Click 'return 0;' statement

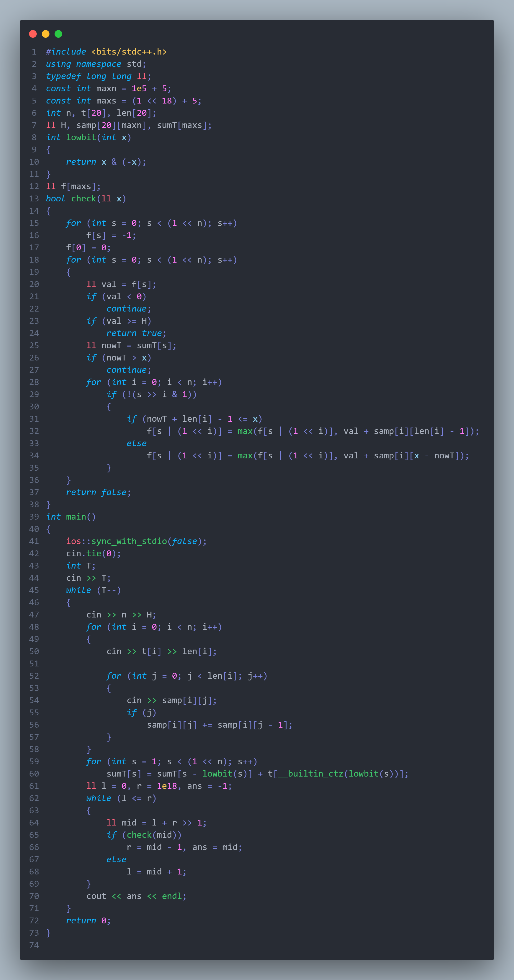(88, 921)
